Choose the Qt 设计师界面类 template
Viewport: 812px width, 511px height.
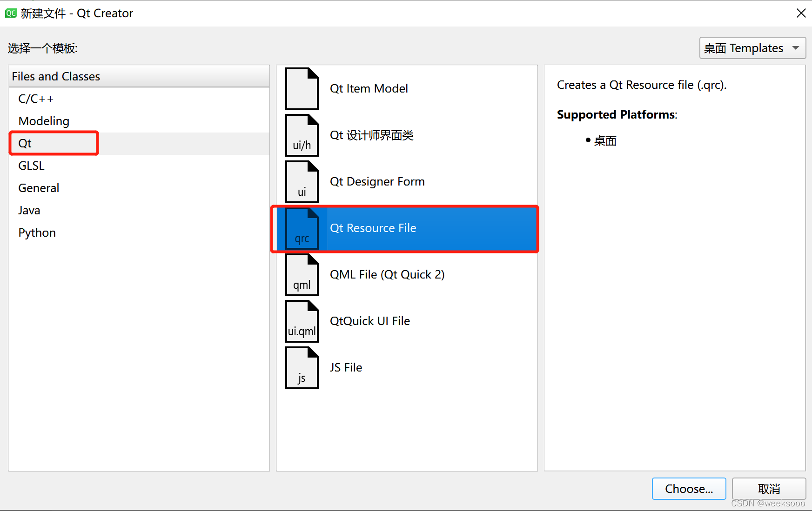(407, 135)
